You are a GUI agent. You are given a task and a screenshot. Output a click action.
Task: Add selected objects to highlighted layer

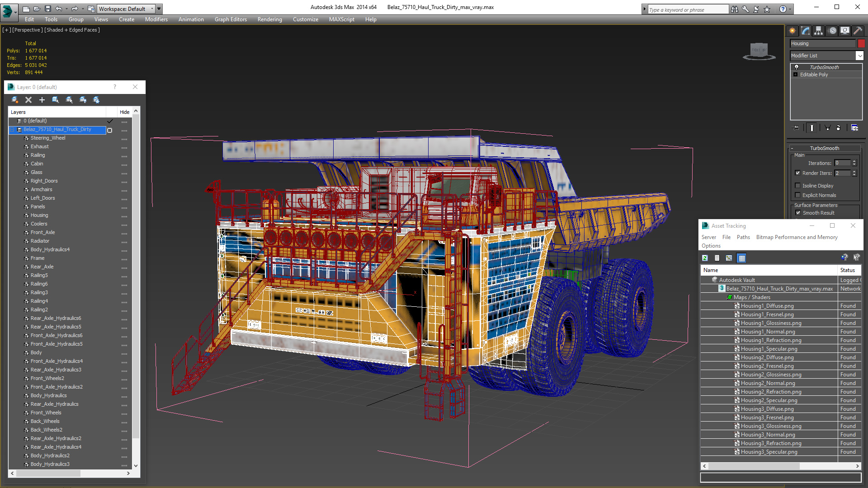click(x=42, y=100)
